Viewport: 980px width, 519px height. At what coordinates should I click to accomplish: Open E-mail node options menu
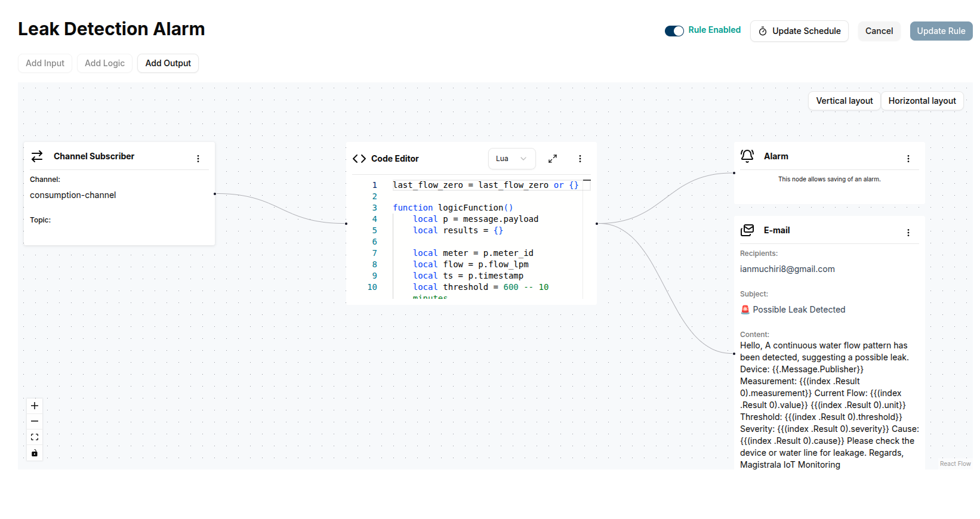pyautogui.click(x=908, y=233)
